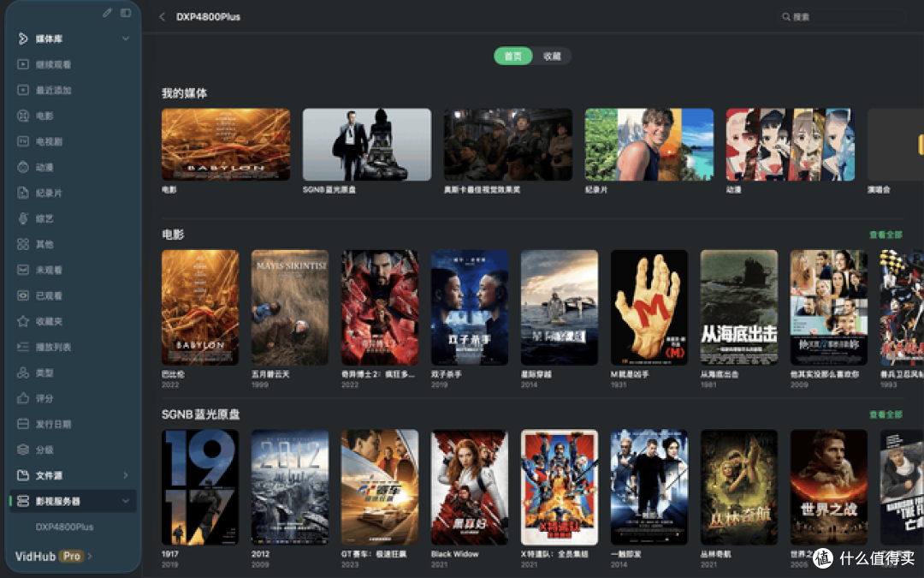Open VidHub Pro arrow at sidebar bottom

[x=90, y=556]
